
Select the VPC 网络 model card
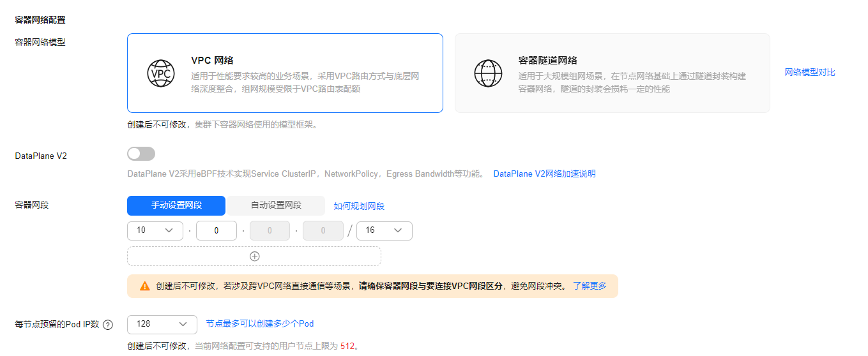tap(285, 73)
